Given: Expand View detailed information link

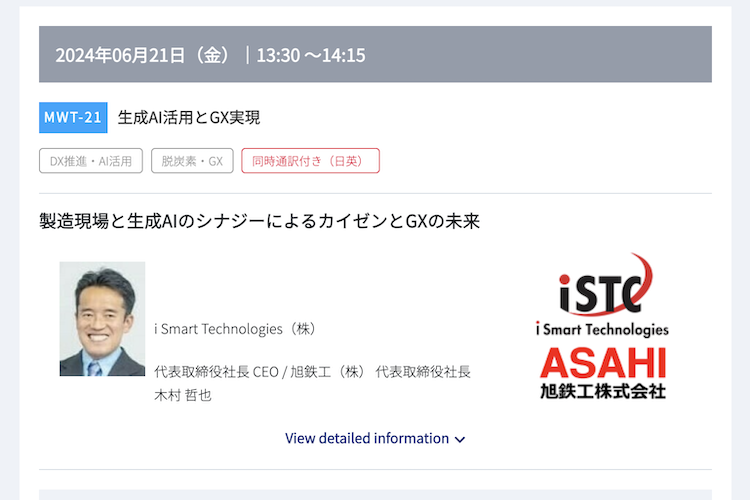Looking at the screenshot, I should (375, 438).
